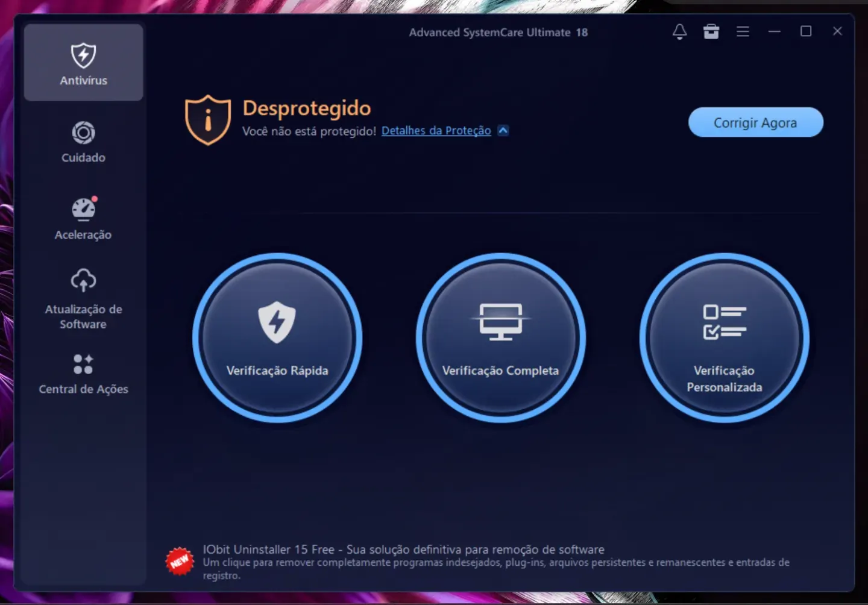Collapse protection details with the chevron arrow
868x605 pixels.
click(503, 131)
